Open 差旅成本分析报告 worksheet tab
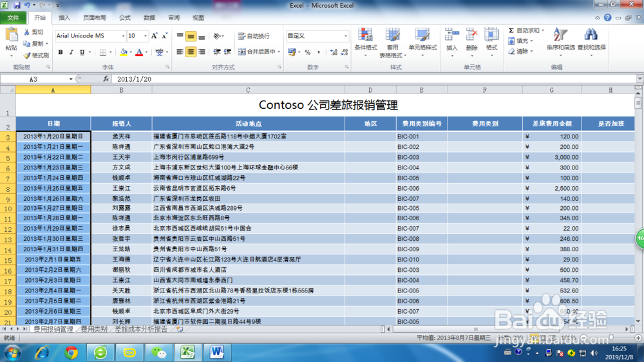Viewport: 644px width, 362px height. pyautogui.click(x=141, y=329)
